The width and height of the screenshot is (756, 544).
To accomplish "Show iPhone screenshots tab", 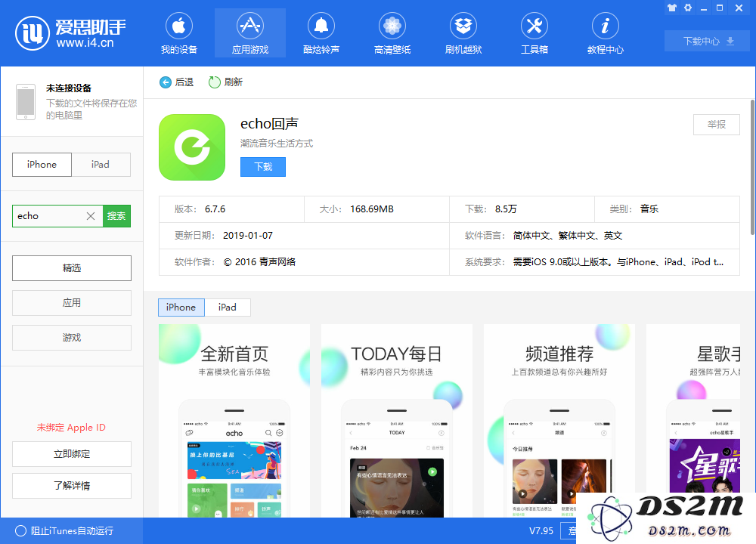I will point(181,308).
